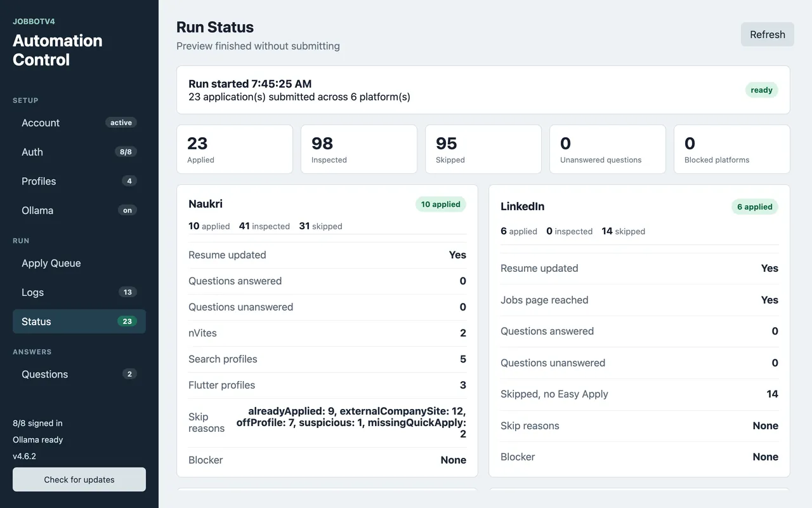
Task: Click the 'Run Status' page heading
Action: [215, 27]
